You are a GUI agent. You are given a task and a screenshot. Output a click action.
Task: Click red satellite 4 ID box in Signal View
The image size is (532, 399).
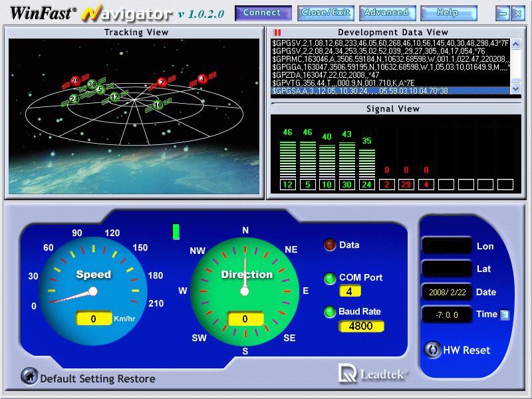coord(426,185)
